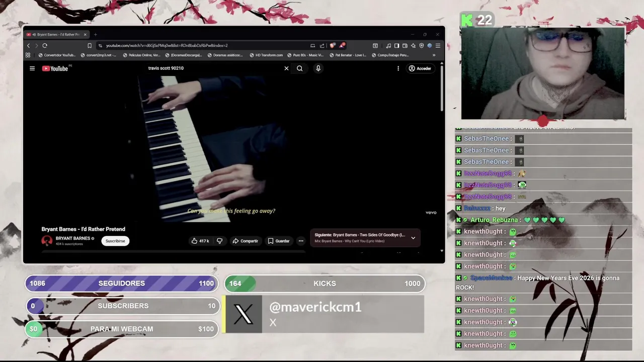Viewport: 644px width, 362px height.
Task: Dislike the video with thumbs down
Action: pyautogui.click(x=219, y=241)
